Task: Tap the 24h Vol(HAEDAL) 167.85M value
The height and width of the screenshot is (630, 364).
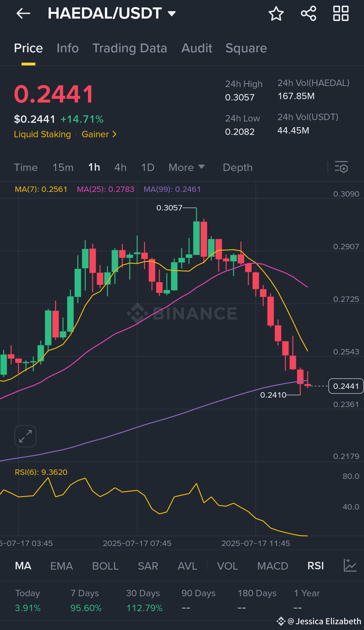Action: [296, 96]
